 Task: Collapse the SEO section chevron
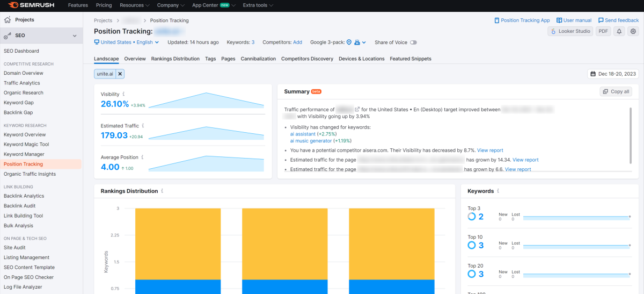tap(75, 36)
